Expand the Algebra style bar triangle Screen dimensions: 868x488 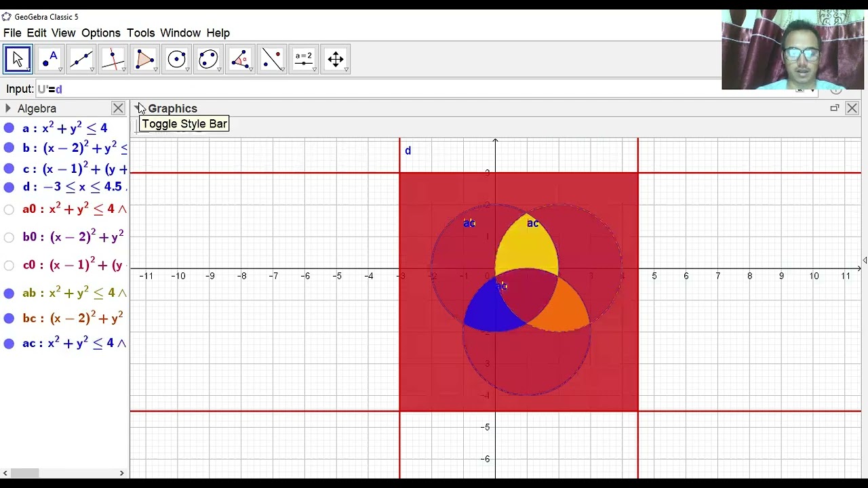point(7,108)
